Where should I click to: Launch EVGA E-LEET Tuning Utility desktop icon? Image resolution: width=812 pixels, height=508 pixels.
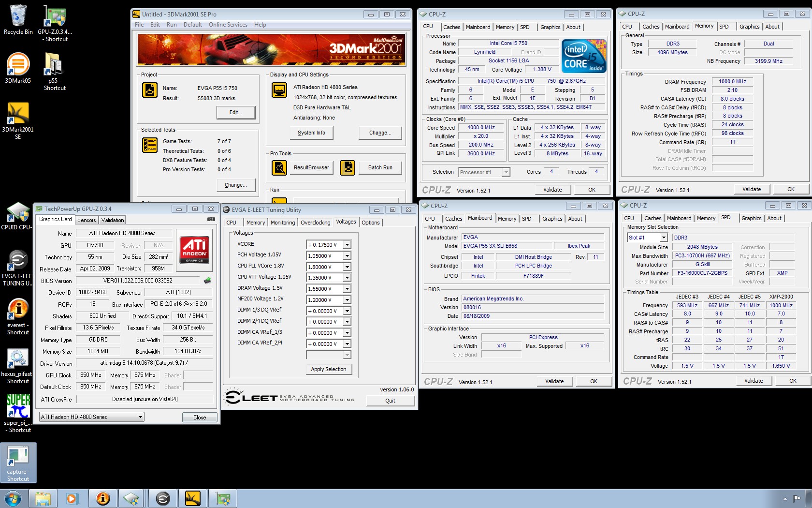click(18, 268)
